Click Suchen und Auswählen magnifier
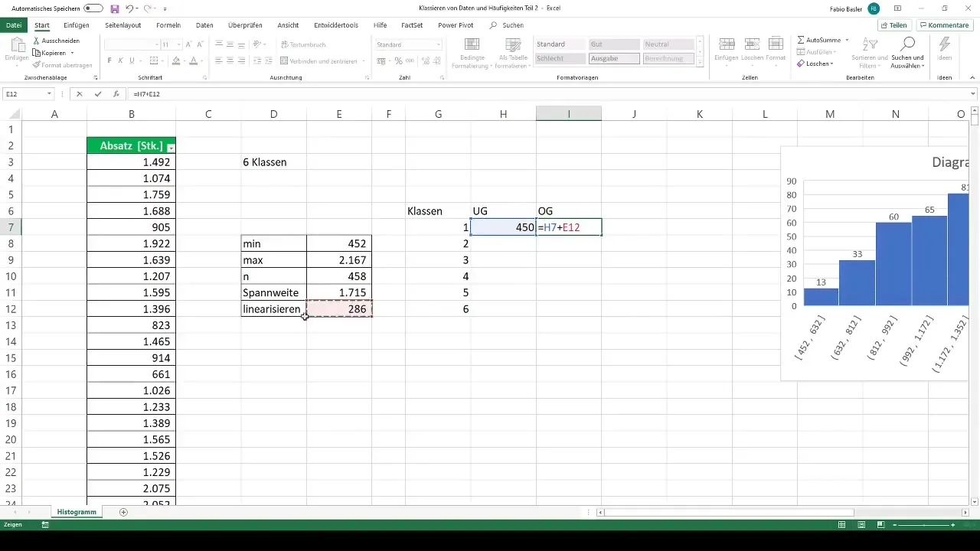This screenshot has height=551, width=980. tap(908, 52)
